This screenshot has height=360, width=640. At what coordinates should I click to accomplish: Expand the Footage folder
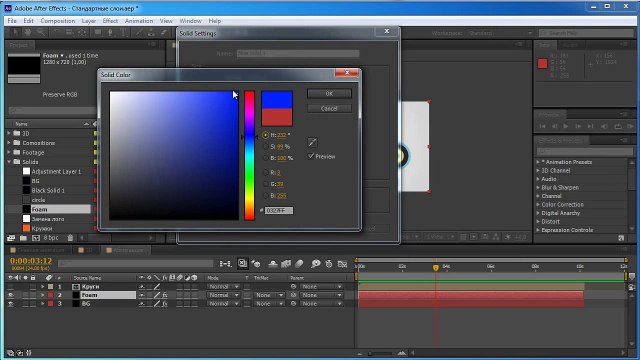9,152
